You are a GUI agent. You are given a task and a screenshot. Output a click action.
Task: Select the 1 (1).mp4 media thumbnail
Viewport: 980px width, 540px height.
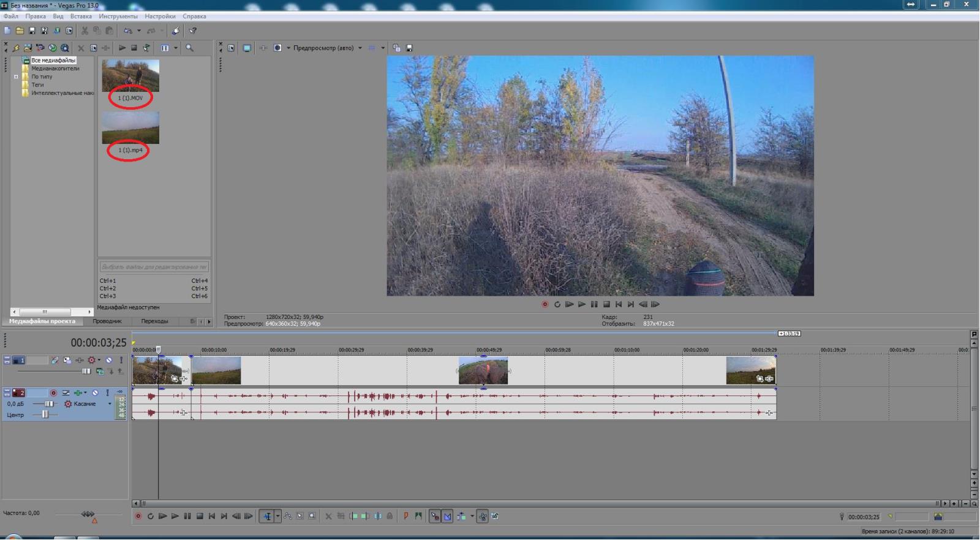click(x=130, y=127)
